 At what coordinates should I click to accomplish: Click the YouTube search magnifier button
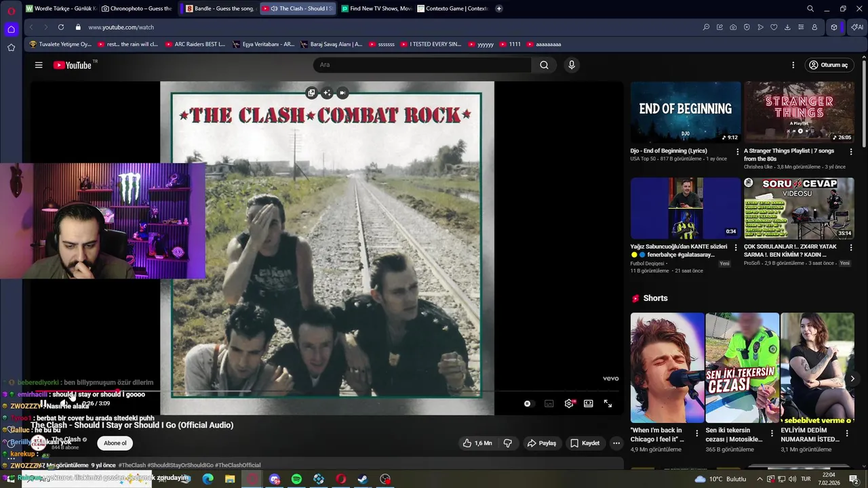click(544, 65)
